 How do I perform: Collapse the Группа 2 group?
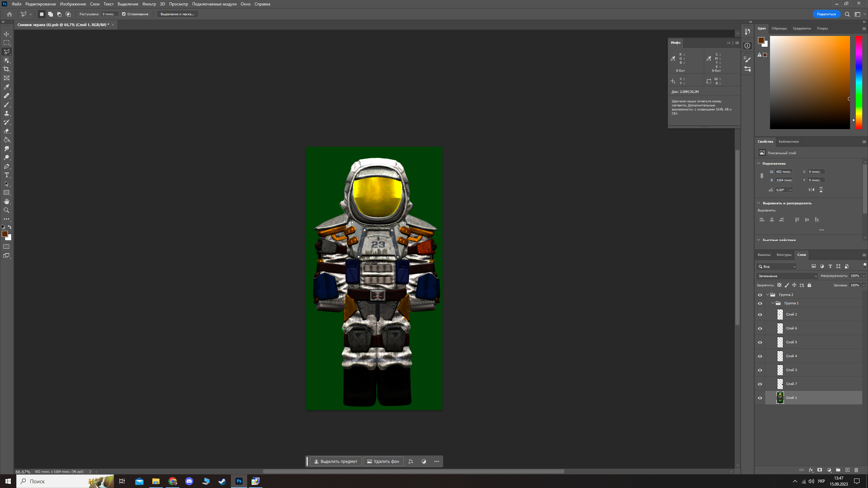[x=768, y=295]
